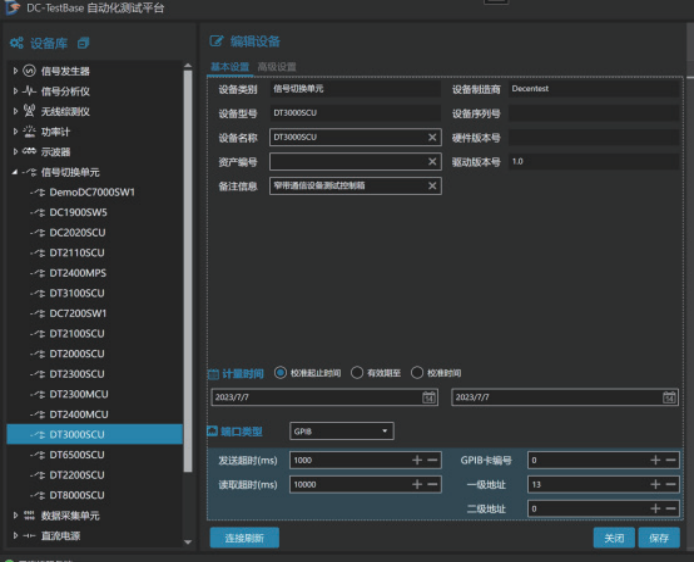Screen dimensions: 694x562
Task: Open the start calendar date picker icon
Action: pos(429,397)
